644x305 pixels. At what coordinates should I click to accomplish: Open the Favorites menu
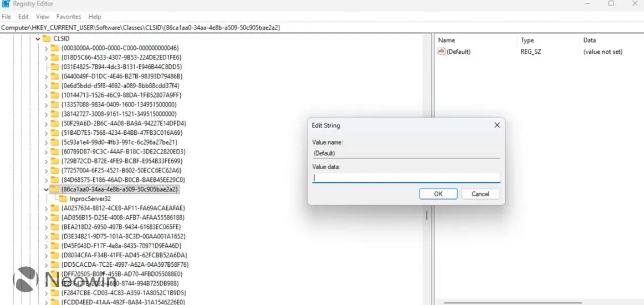tap(69, 17)
